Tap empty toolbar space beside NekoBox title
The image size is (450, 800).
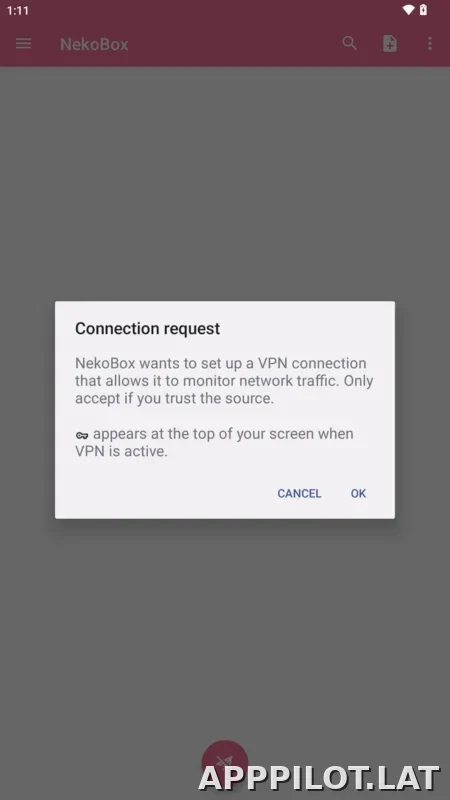(x=235, y=44)
